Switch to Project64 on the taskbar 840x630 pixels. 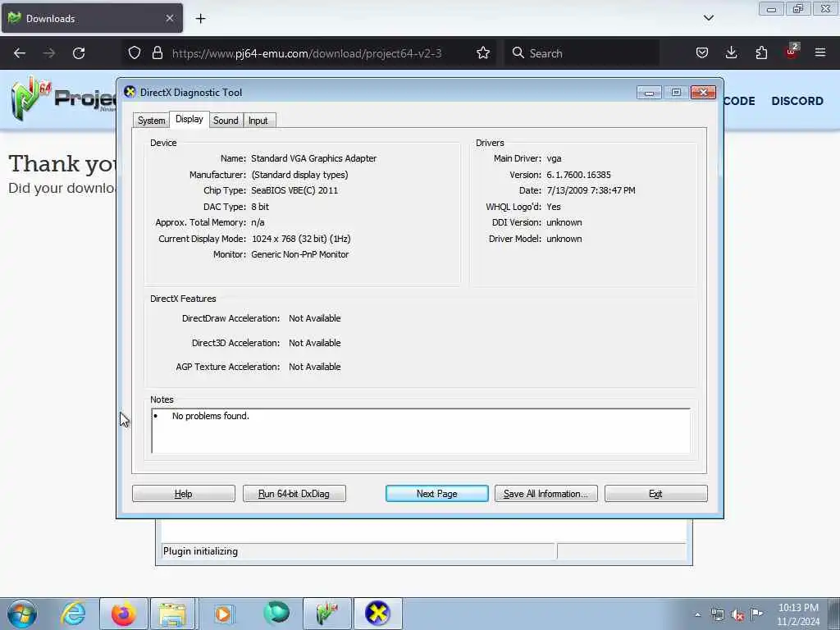coord(326,614)
